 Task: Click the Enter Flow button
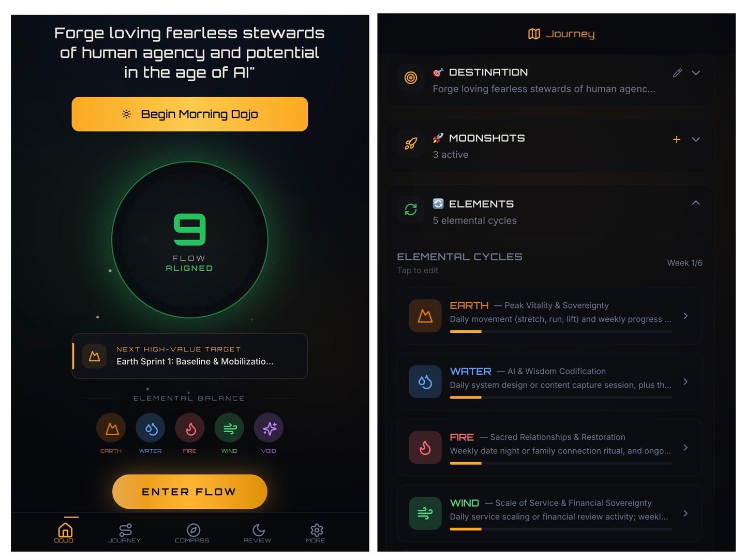[x=190, y=492]
